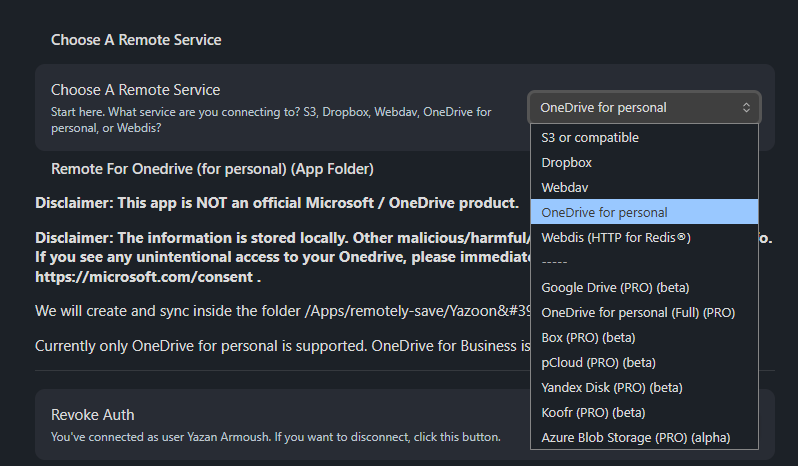Click 'Currently only OneDrive for personal is supported' line

[x=282, y=346]
